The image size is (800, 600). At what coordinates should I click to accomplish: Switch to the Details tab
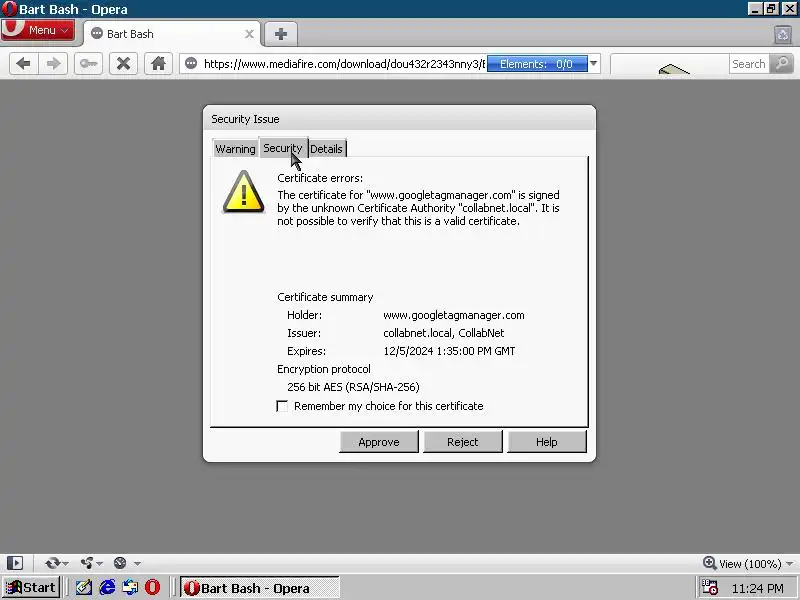click(327, 149)
